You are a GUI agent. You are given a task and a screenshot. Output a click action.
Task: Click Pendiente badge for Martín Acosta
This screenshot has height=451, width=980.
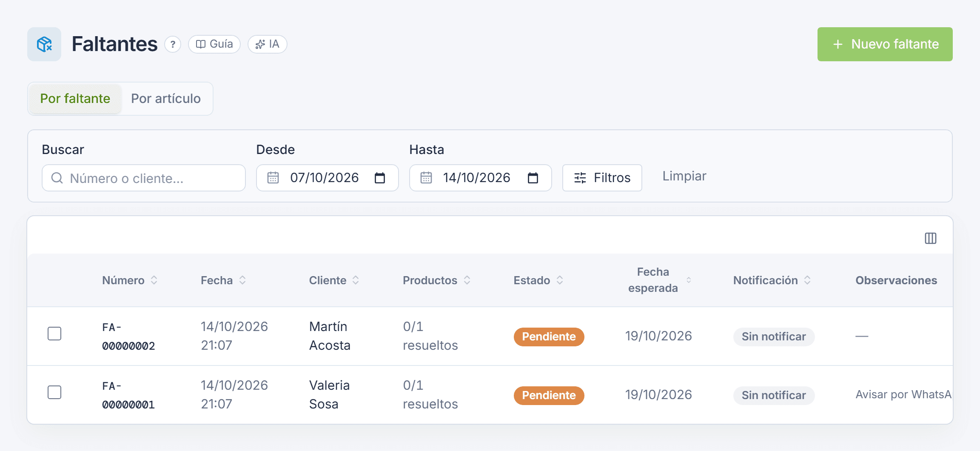pyautogui.click(x=549, y=337)
